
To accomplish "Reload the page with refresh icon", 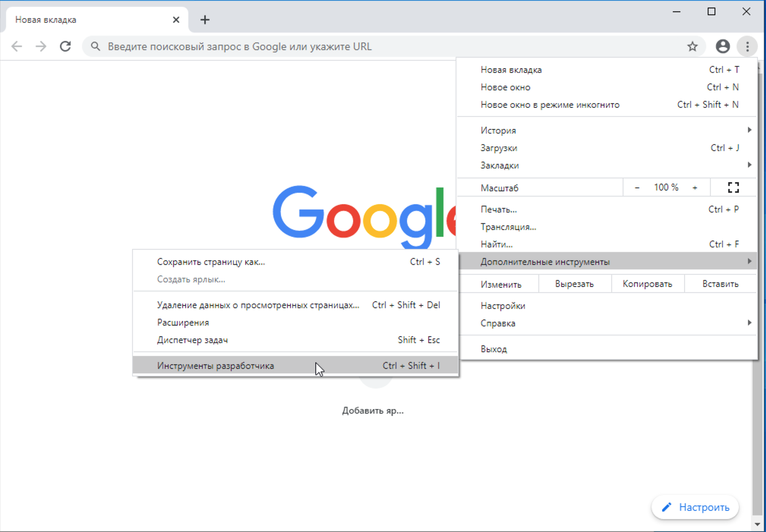I will point(65,46).
